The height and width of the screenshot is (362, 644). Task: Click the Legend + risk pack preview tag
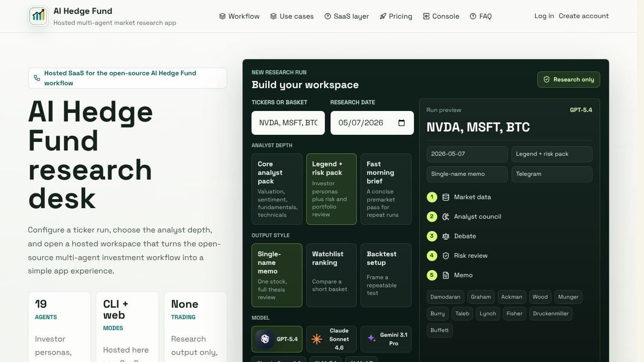552,154
